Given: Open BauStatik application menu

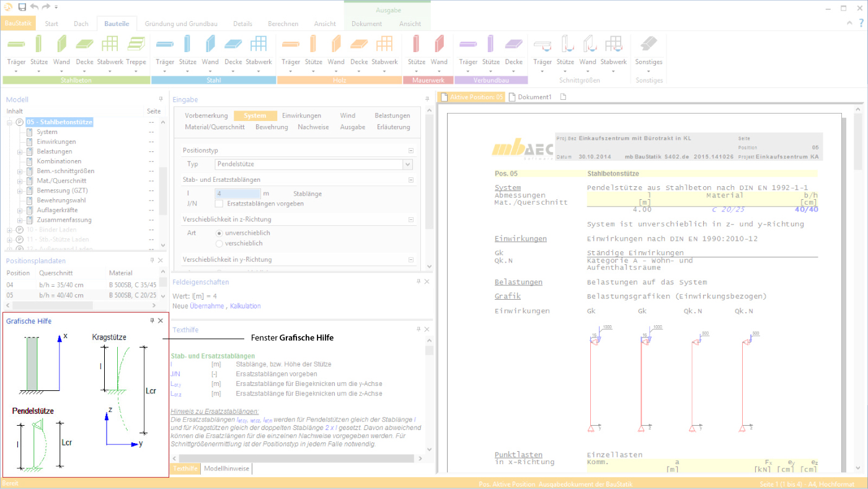Looking at the screenshot, I should tap(18, 24).
